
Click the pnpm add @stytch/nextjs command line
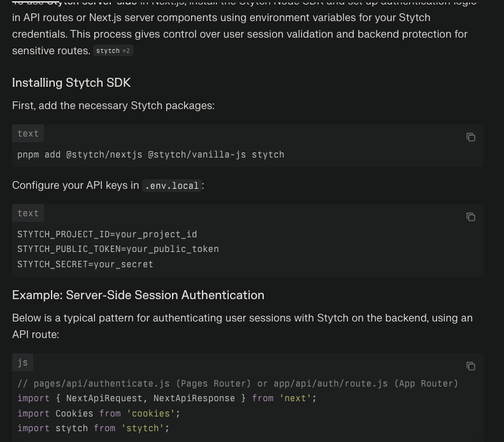[x=150, y=154]
